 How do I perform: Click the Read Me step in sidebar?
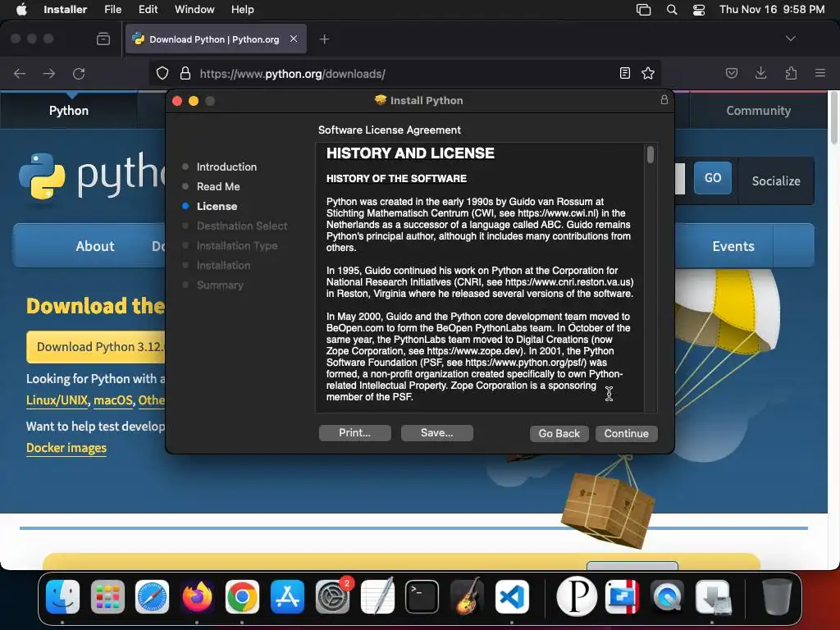tap(217, 186)
